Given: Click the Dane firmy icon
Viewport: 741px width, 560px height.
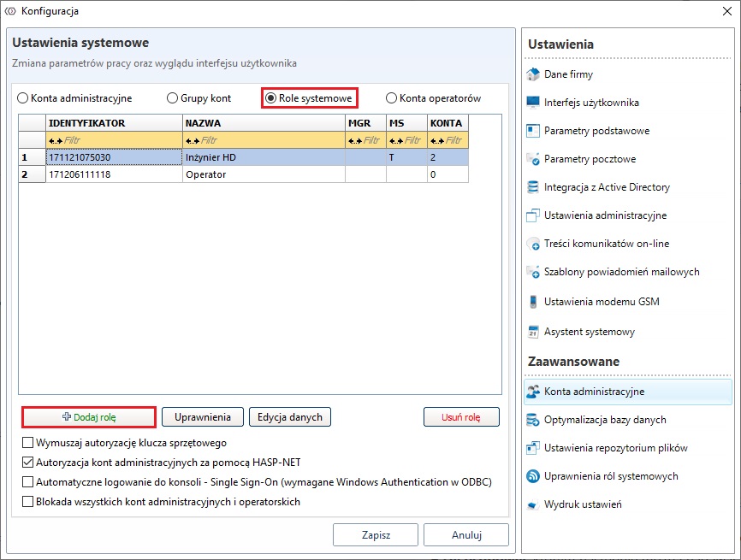Looking at the screenshot, I should pyautogui.click(x=533, y=74).
